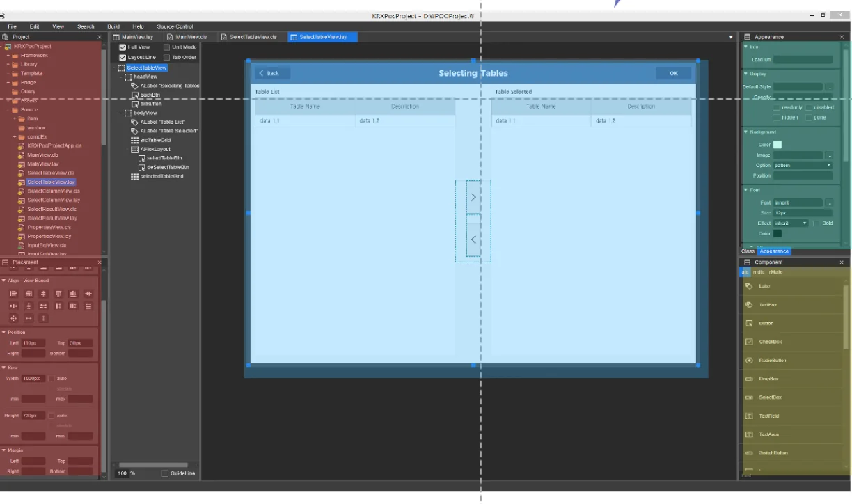Viewport: 852px width, 504px height.
Task: Pick the RadioButton component icon
Action: 749,361
